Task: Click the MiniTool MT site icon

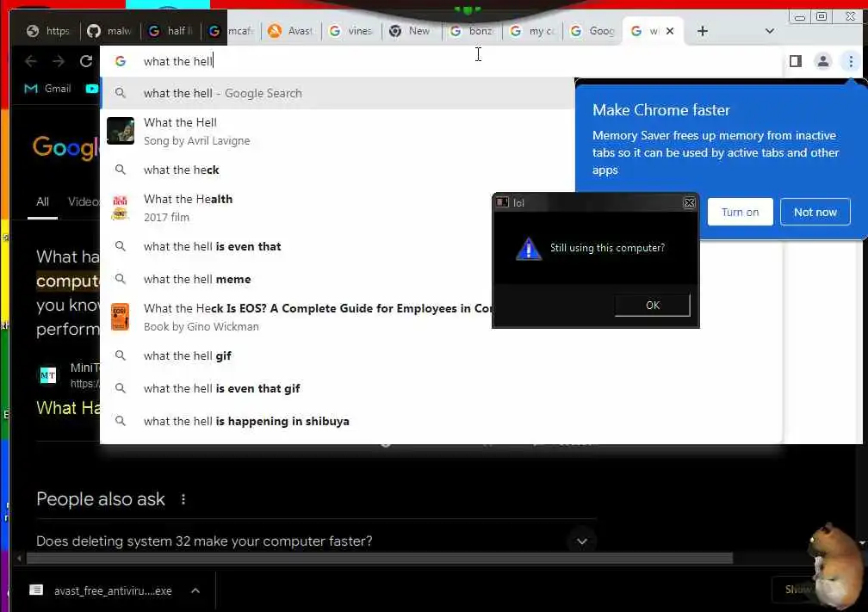Action: (48, 375)
